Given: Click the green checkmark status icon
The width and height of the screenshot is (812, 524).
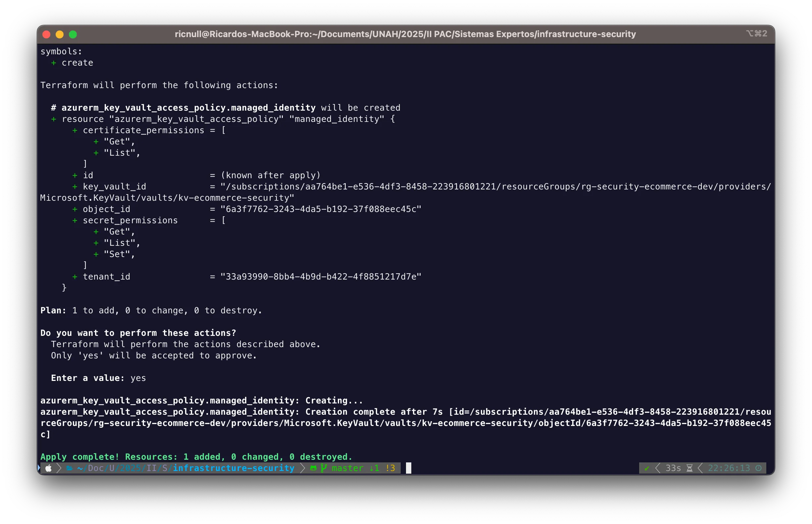Looking at the screenshot, I should (x=647, y=468).
